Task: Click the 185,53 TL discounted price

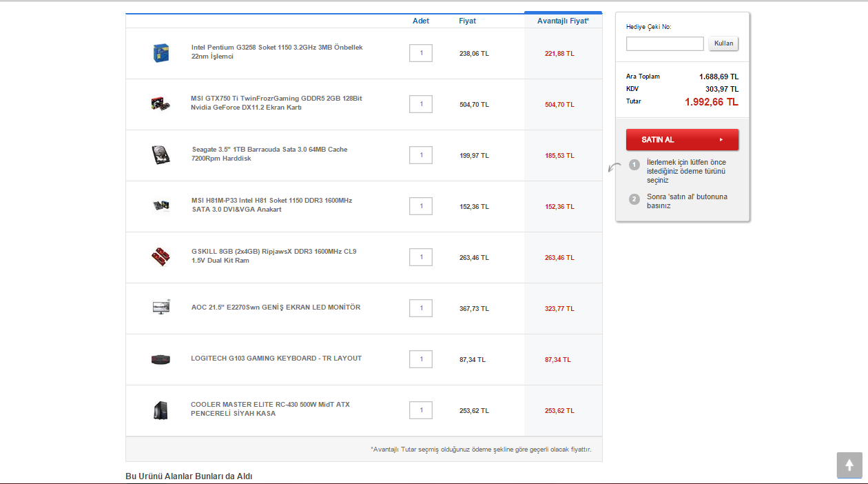Action: click(559, 155)
